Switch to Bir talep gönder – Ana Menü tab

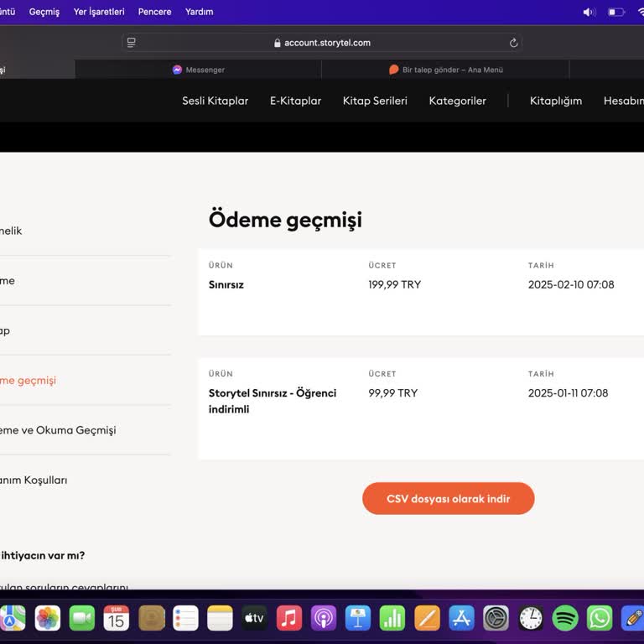(x=445, y=70)
